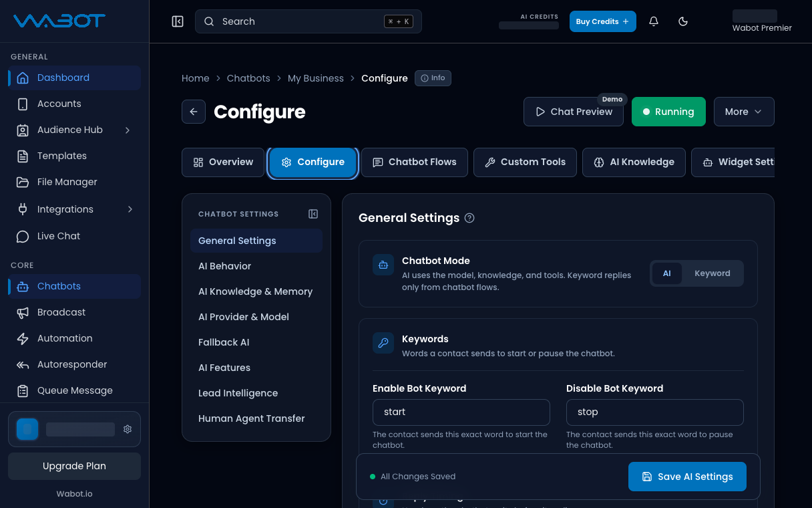Open notifications bell
Image resolution: width=812 pixels, height=508 pixels.
(x=654, y=21)
